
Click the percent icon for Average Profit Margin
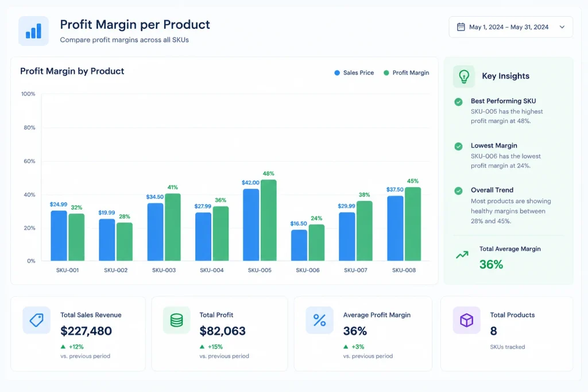(x=319, y=320)
